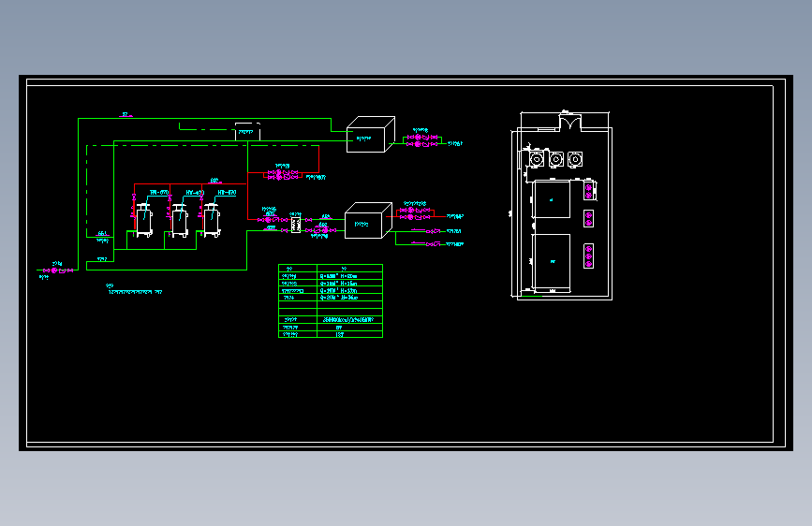The image size is (812, 526).
Task: Click the upper large rectangle in floor plan
Action: click(x=552, y=199)
